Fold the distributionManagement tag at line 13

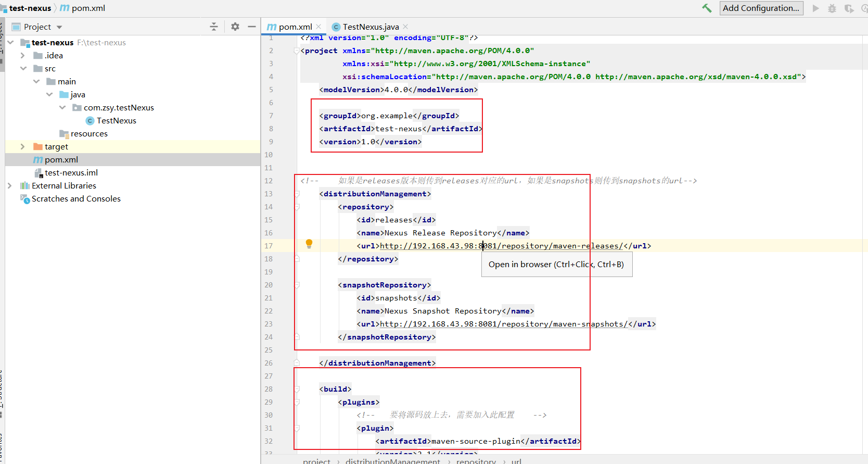(297, 194)
